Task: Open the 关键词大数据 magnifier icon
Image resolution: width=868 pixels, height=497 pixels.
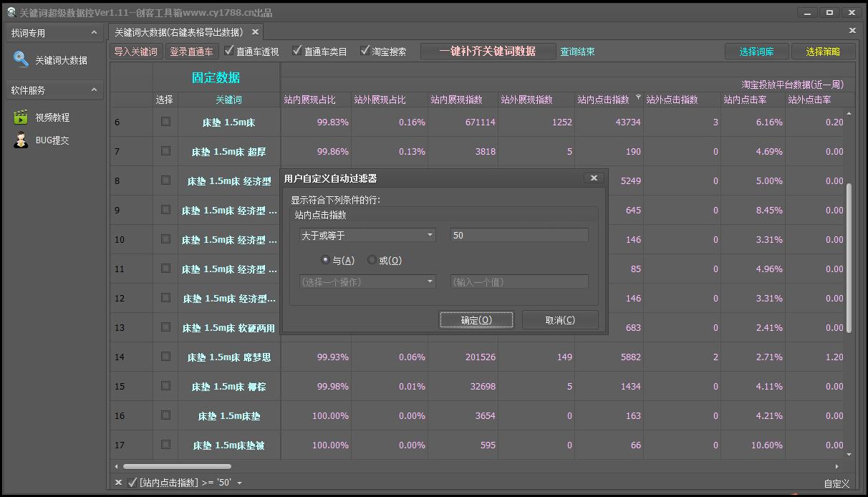Action: coord(21,59)
